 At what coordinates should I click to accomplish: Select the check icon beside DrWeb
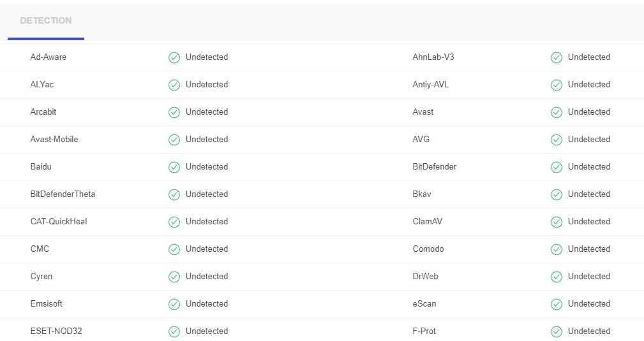pyautogui.click(x=557, y=277)
